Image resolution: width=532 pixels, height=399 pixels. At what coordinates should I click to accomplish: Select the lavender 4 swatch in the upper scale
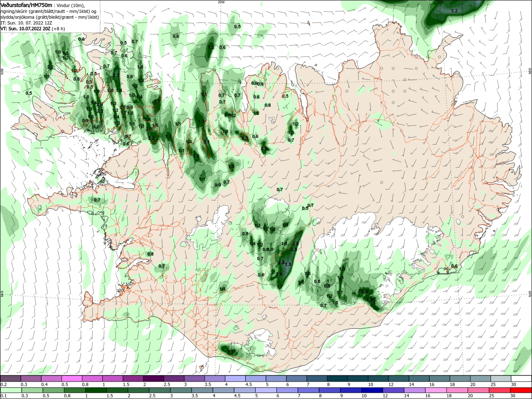coord(235,379)
